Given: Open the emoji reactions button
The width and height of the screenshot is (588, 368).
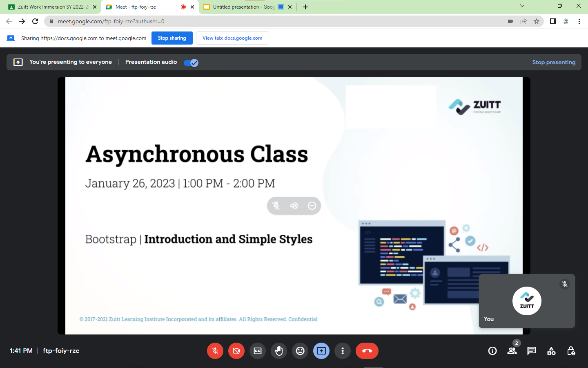Looking at the screenshot, I should click(x=300, y=351).
